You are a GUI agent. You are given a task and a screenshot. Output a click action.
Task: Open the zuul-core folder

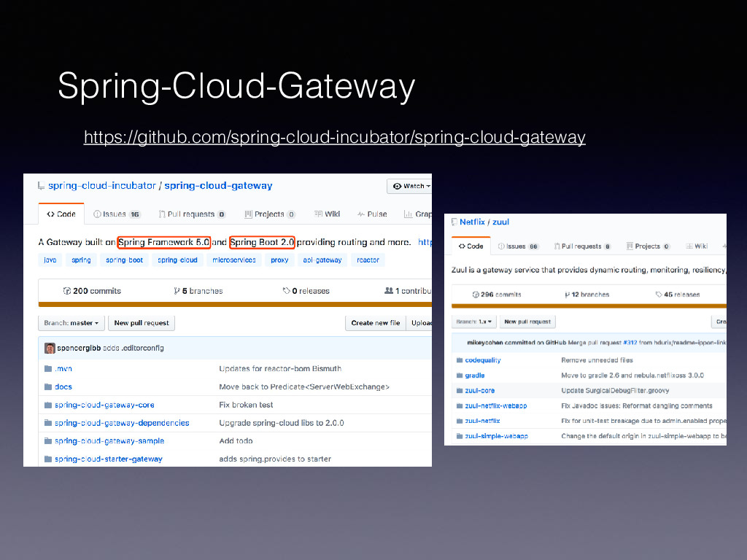(x=480, y=391)
